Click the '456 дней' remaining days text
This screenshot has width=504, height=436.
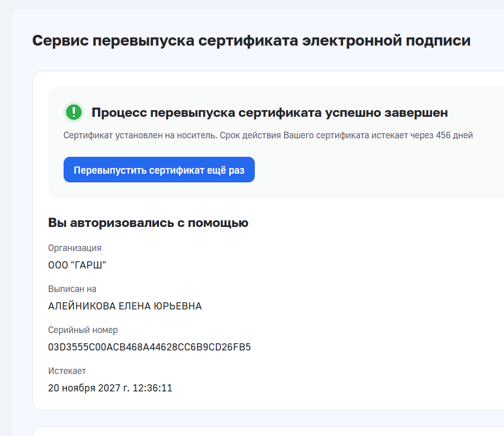pyautogui.click(x=454, y=135)
